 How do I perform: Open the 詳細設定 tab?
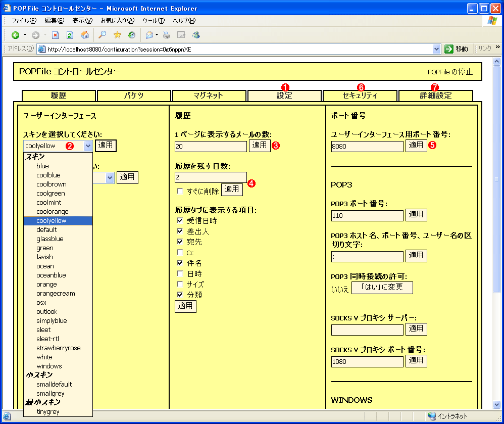(x=435, y=96)
